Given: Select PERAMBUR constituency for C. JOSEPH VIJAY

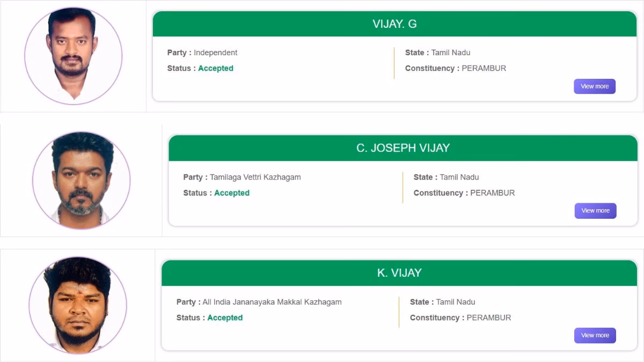Looking at the screenshot, I should (x=492, y=193).
